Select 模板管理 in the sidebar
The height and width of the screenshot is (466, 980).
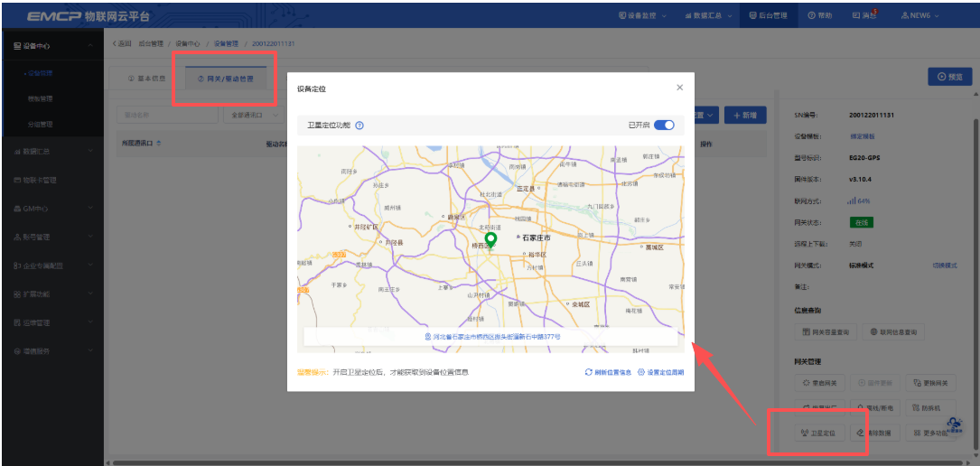[x=41, y=98]
